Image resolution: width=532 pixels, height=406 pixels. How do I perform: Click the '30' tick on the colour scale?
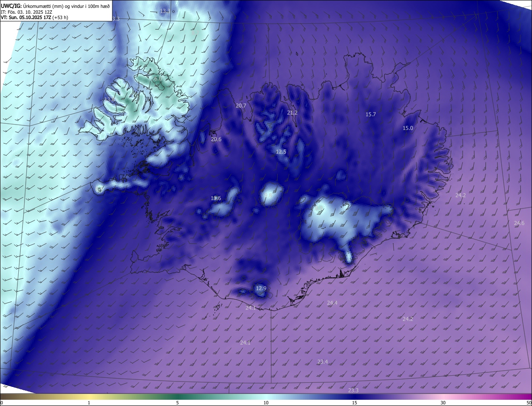pos(443,403)
